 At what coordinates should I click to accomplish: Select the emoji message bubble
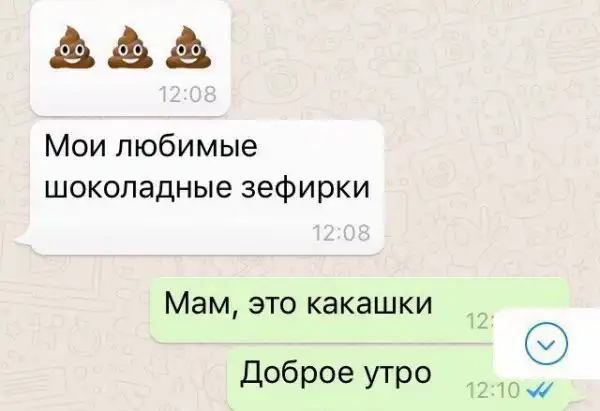click(130, 58)
